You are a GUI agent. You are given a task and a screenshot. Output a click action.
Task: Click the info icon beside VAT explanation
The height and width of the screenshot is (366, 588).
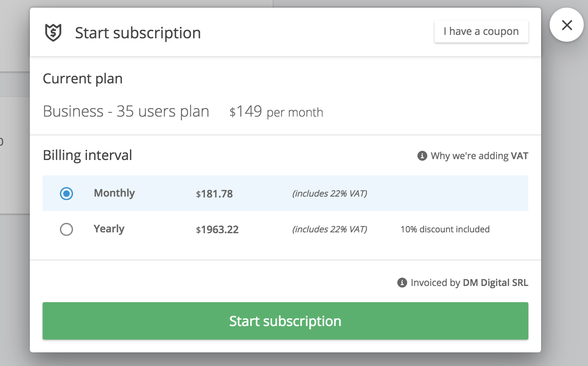point(422,156)
